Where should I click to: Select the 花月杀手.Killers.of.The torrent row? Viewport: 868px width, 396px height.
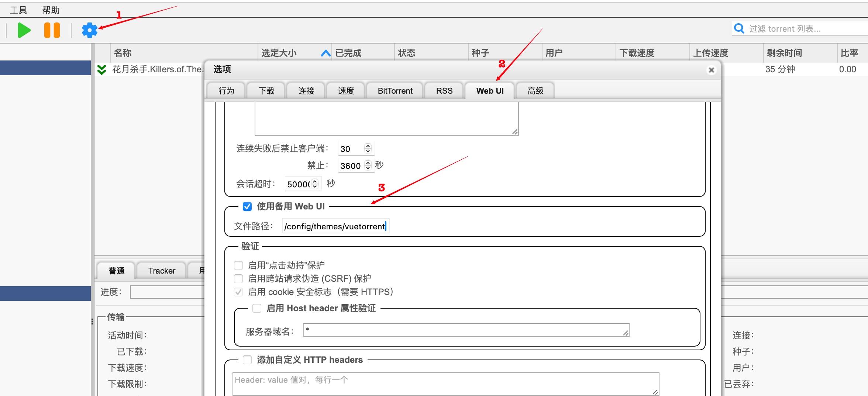pyautogui.click(x=158, y=69)
